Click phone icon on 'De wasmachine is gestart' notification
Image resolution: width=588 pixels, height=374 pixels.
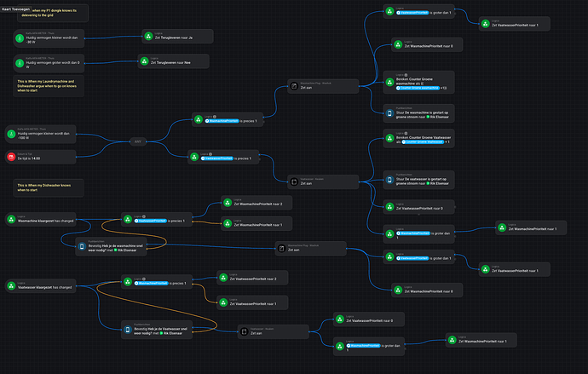tap(390, 112)
